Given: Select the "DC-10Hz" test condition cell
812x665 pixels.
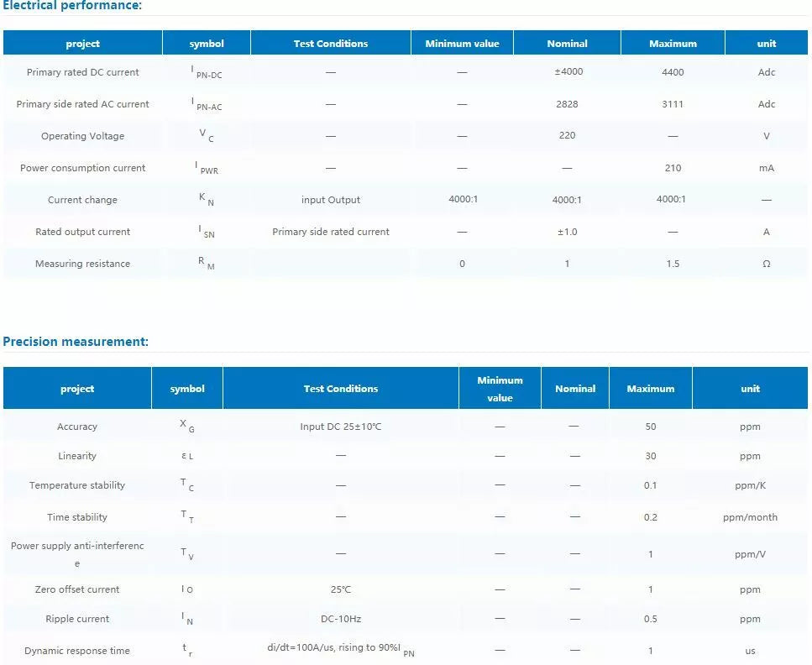Looking at the screenshot, I should 341,619.
